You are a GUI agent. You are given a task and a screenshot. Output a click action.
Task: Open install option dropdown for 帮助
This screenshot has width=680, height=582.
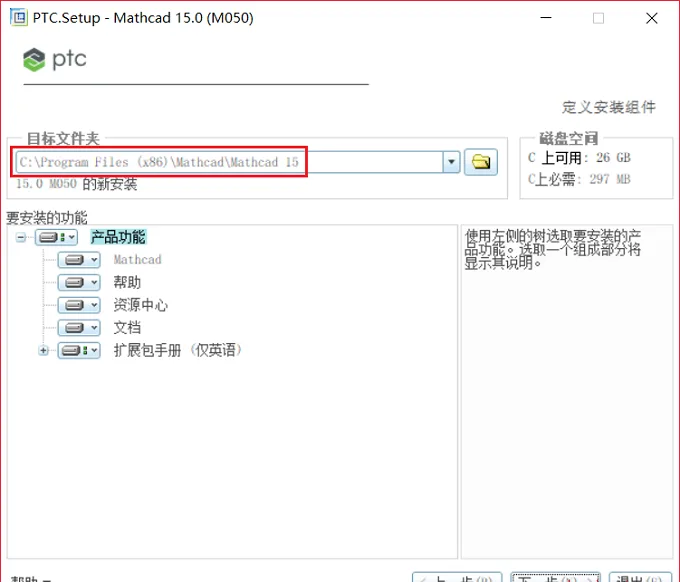(79, 282)
